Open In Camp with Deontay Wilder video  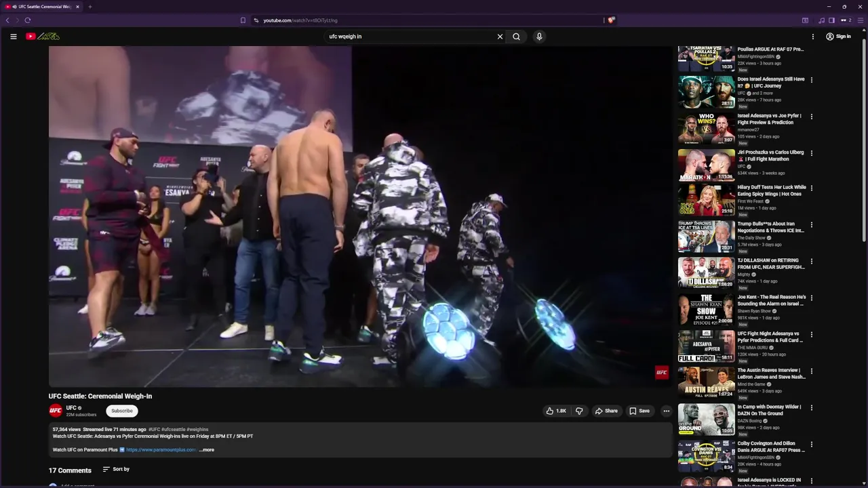pyautogui.click(x=769, y=410)
